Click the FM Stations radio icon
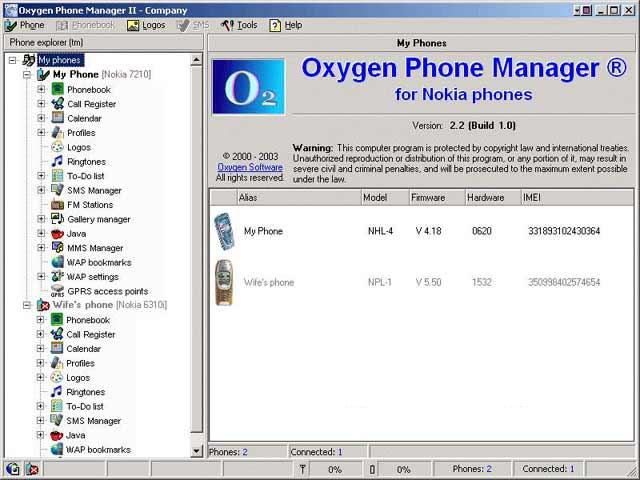Viewport: 640px width, 480px height. pyautogui.click(x=58, y=204)
